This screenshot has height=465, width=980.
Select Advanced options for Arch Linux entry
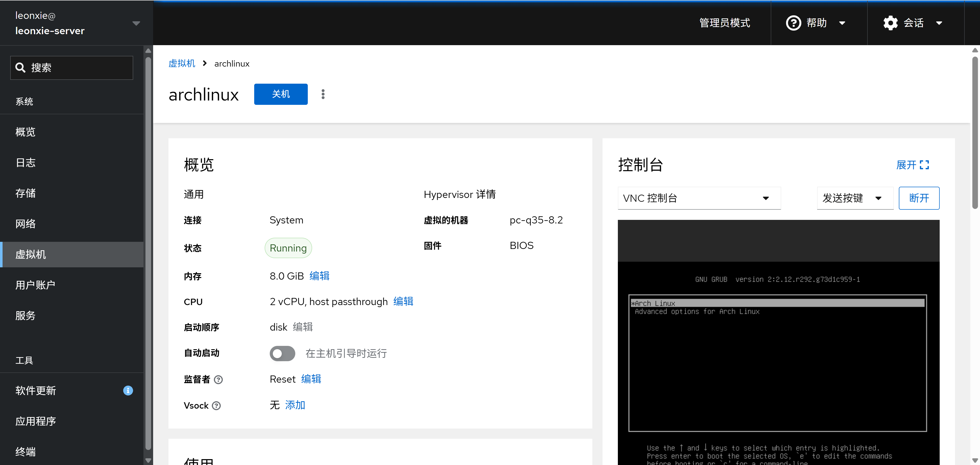(x=697, y=311)
